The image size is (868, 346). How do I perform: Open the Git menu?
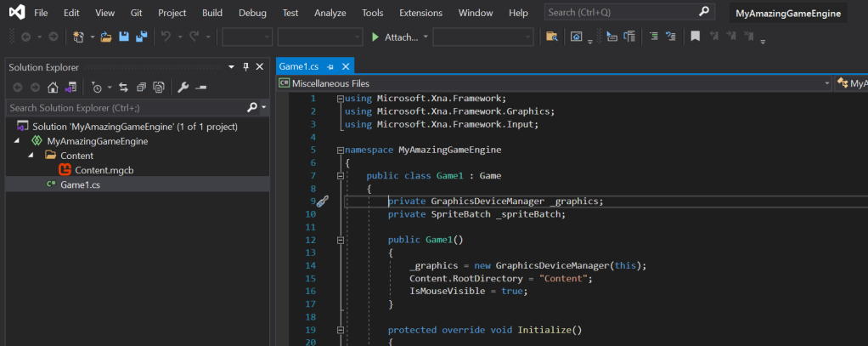(x=136, y=13)
